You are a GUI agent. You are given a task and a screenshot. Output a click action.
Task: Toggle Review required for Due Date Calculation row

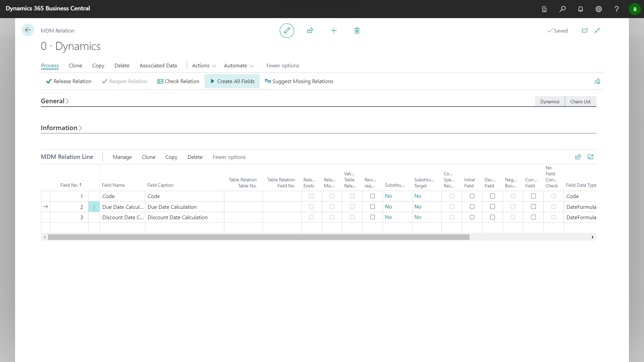[372, 207]
